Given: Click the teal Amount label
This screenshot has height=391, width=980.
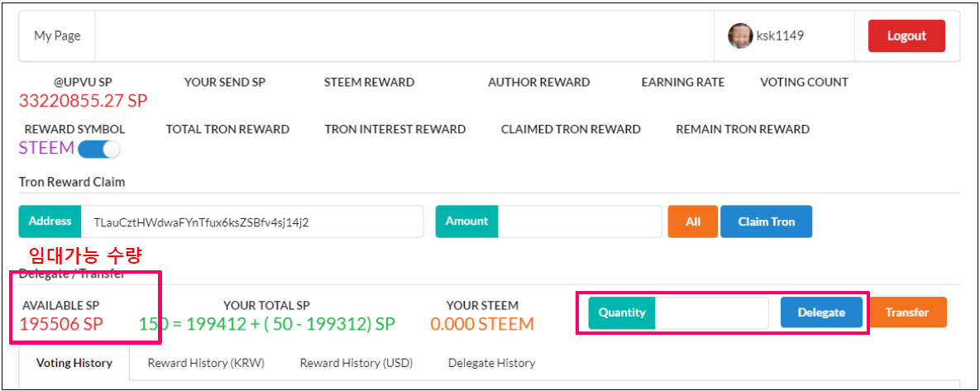Looking at the screenshot, I should click(466, 222).
